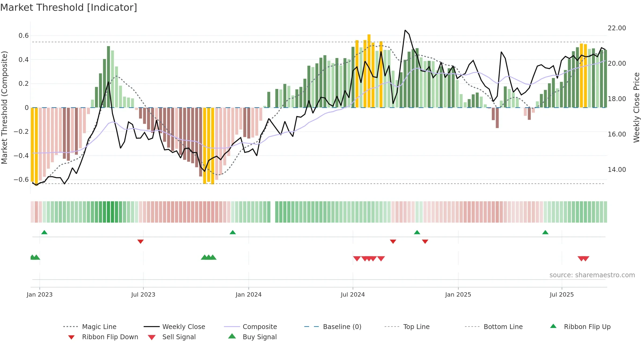Click the ribbon flip up triangle near Jan 2023
The height and width of the screenshot is (362, 644).
coord(44,232)
